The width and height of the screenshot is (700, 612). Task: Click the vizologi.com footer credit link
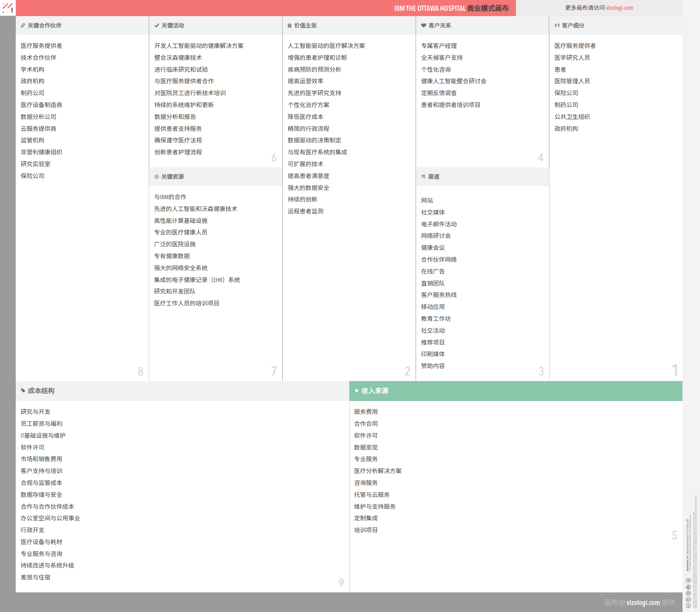(x=643, y=603)
